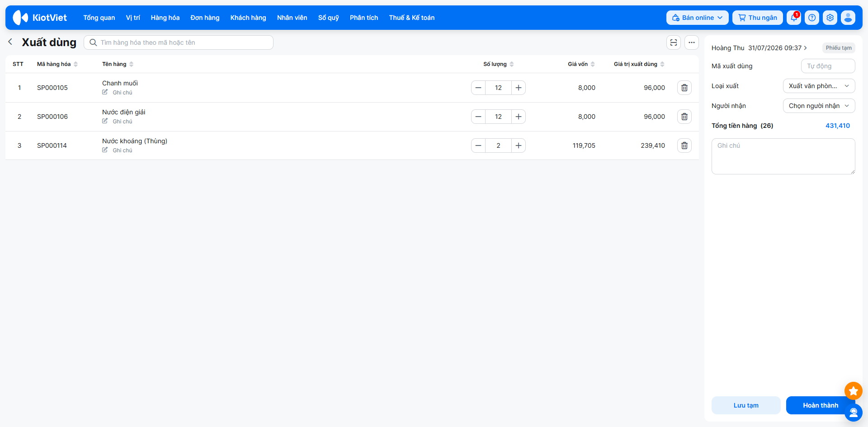Increase quantity of Nước điện giải
The image size is (868, 427).
[519, 117]
